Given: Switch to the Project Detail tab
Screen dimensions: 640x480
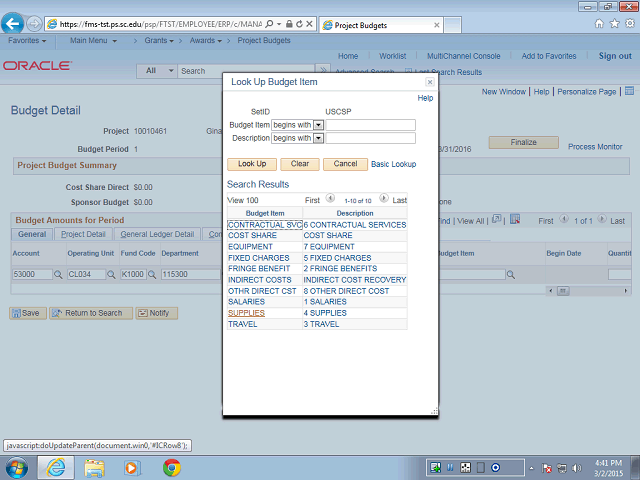Looking at the screenshot, I should [83, 234].
